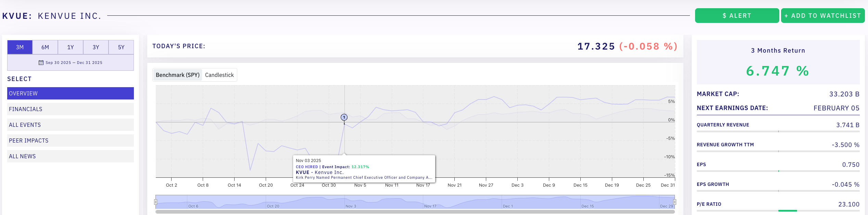Click the news headline about Kirk Perry in the tooltip
868x215 pixels.
coord(364,178)
